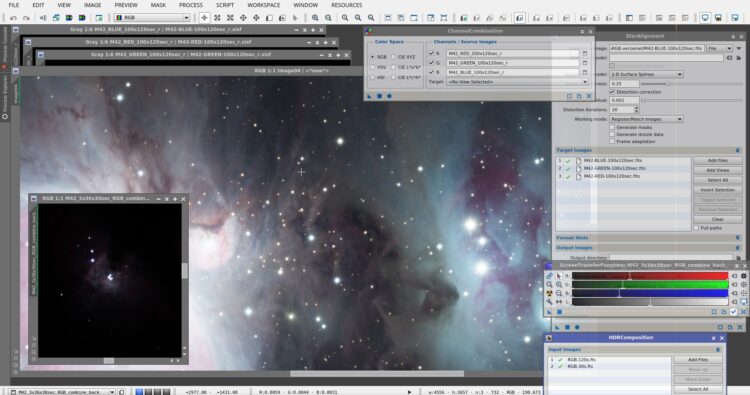This screenshot has width=750, height=395.
Task: Enable Full paths checkbox in Target Images
Action: [x=696, y=228]
